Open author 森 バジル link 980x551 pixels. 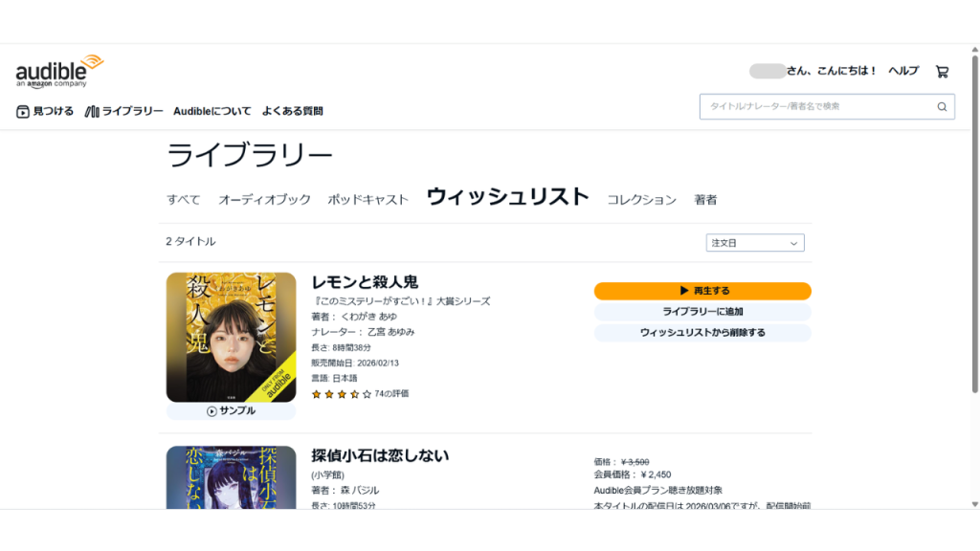tap(360, 491)
